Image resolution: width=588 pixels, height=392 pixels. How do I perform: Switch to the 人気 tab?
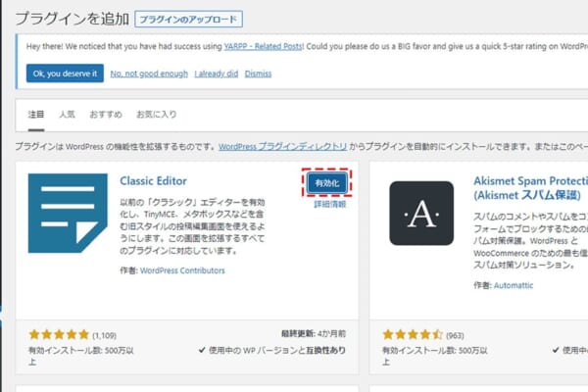click(x=67, y=115)
